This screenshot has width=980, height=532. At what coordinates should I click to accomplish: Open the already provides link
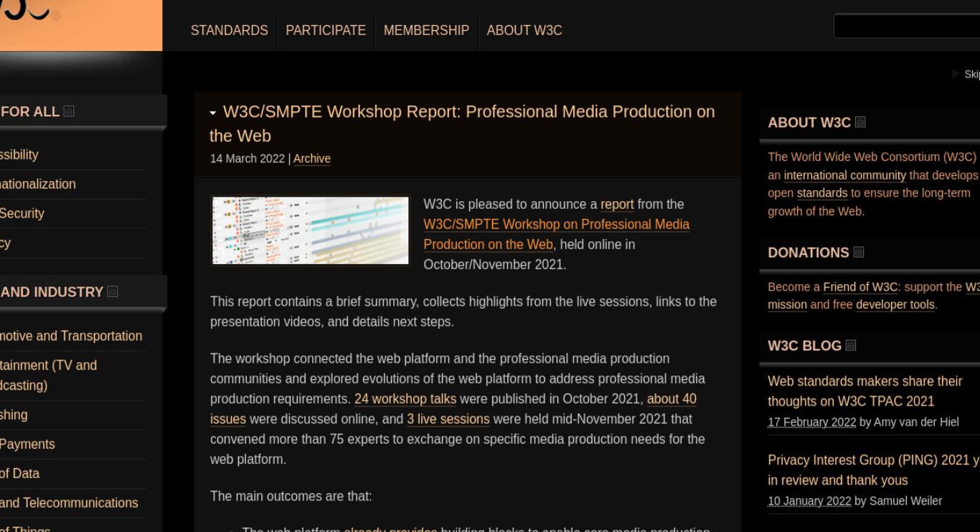pyautogui.click(x=390, y=530)
